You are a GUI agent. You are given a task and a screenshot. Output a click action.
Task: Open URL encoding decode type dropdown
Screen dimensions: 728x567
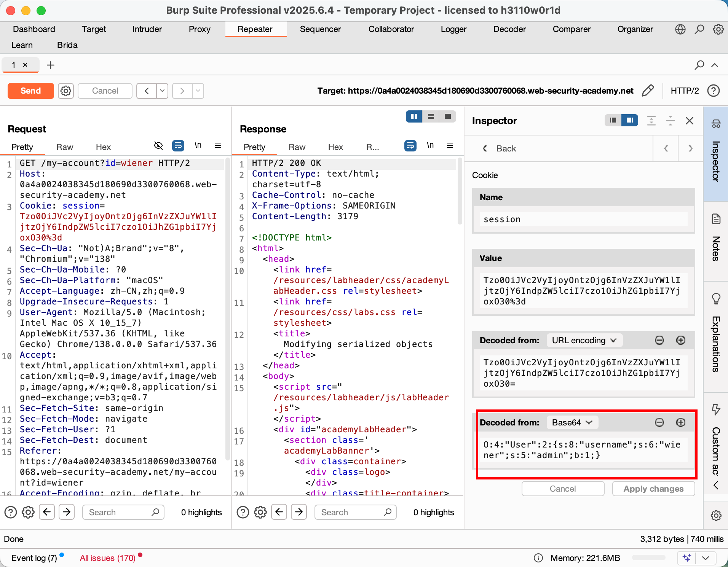(x=584, y=340)
